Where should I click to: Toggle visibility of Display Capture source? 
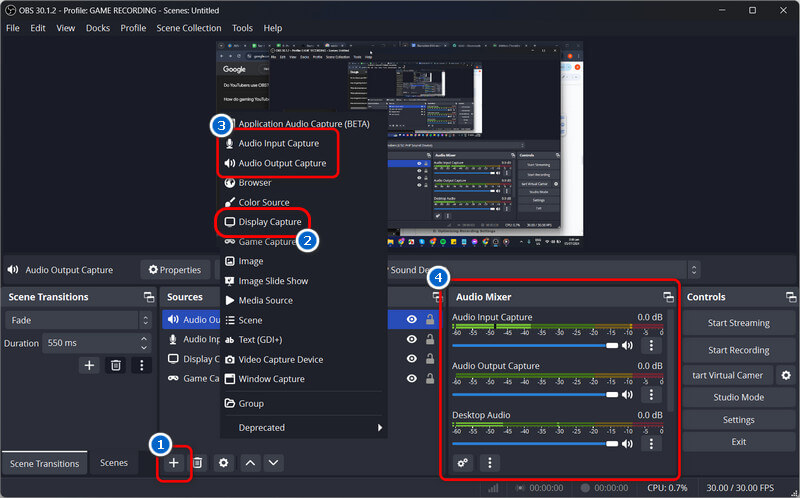pos(412,359)
